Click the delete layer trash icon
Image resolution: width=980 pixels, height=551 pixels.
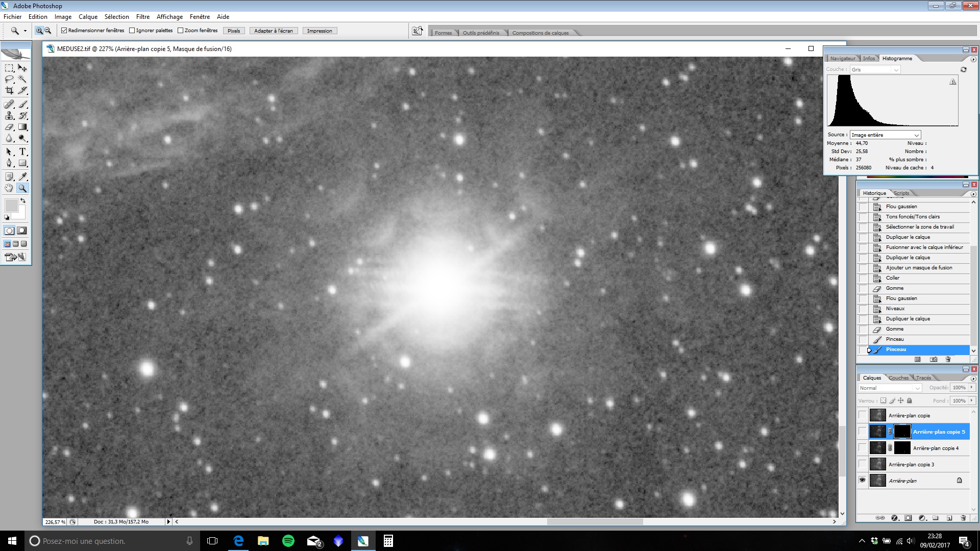tap(963, 518)
